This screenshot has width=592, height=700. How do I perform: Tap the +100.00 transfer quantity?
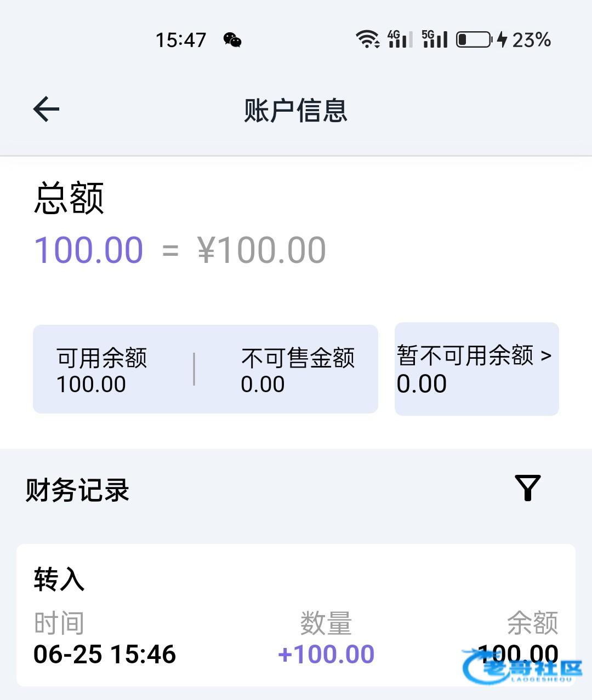(326, 654)
